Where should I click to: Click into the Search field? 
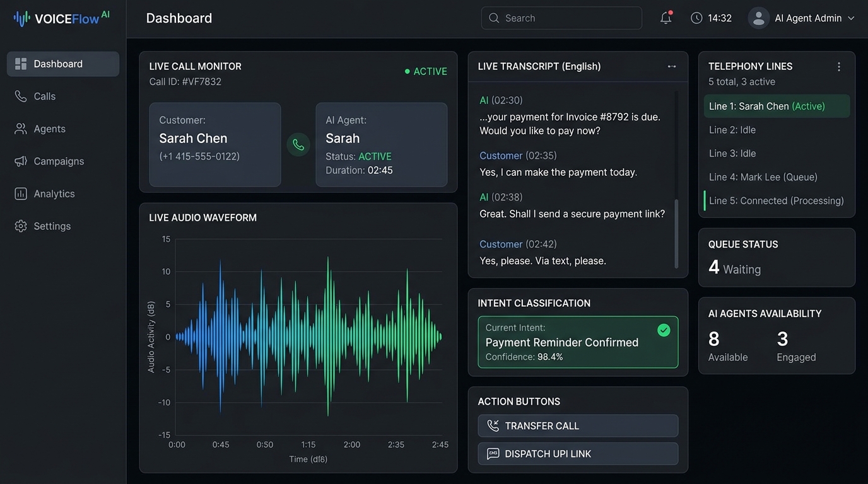[561, 18]
